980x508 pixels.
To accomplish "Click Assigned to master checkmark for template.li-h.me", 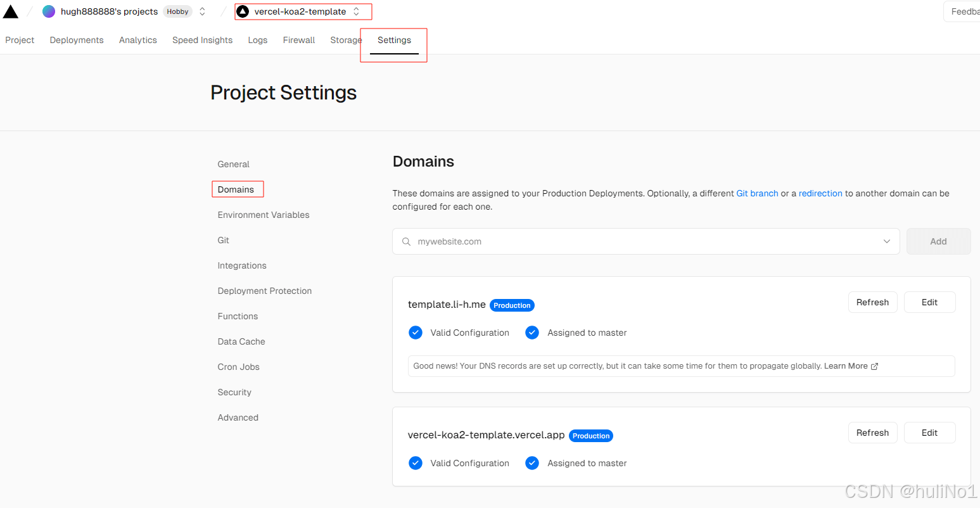I will (x=532, y=333).
